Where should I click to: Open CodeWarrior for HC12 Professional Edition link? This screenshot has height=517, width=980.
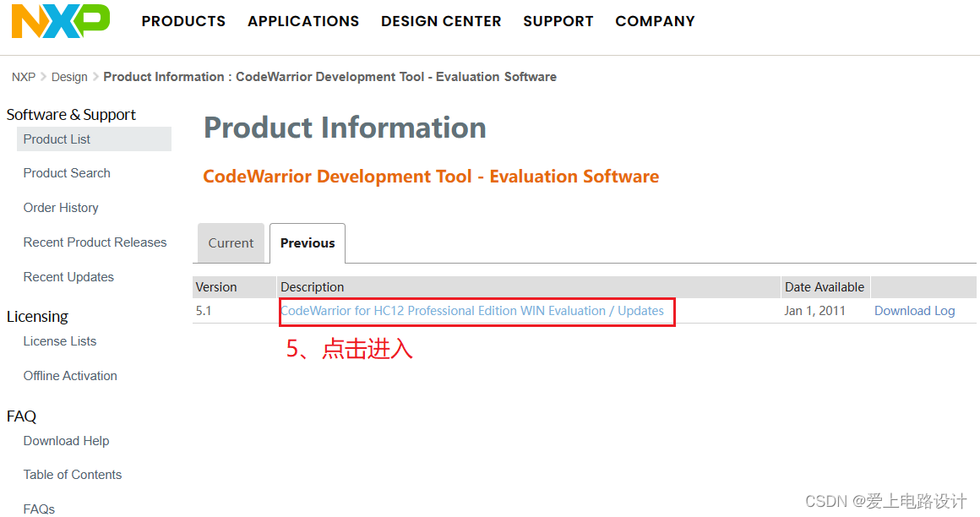[x=472, y=311]
